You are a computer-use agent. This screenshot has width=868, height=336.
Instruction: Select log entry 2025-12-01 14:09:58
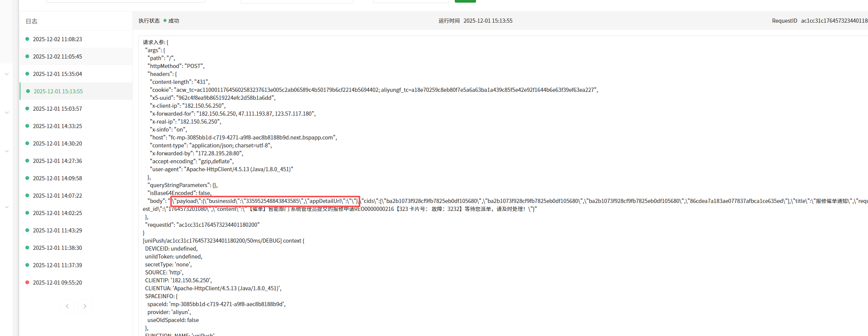coord(57,178)
